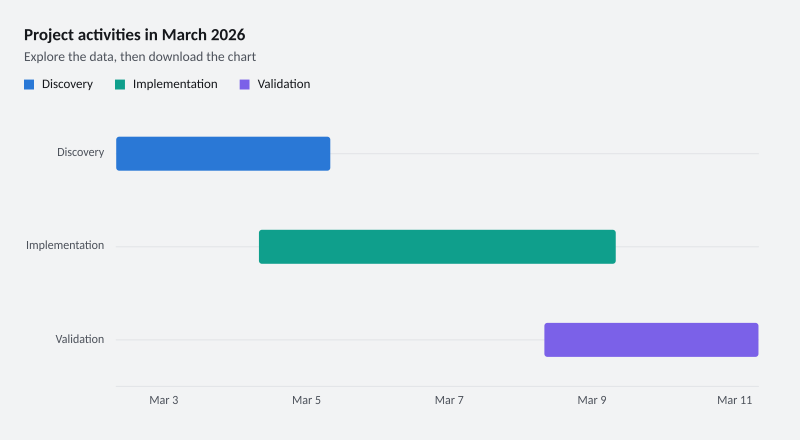Image resolution: width=800 pixels, height=440 pixels.
Task: Click the Mar 11 axis tick label
Action: click(x=735, y=400)
